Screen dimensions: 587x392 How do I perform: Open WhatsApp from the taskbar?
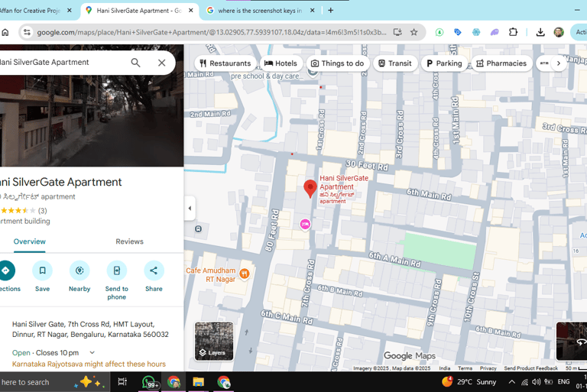tap(149, 382)
